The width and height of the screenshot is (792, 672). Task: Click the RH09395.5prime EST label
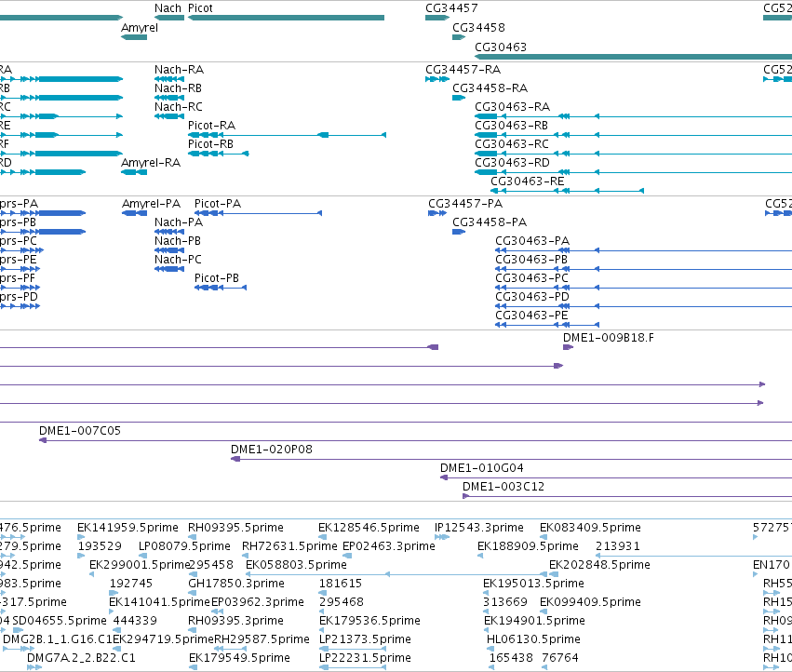pos(235,528)
